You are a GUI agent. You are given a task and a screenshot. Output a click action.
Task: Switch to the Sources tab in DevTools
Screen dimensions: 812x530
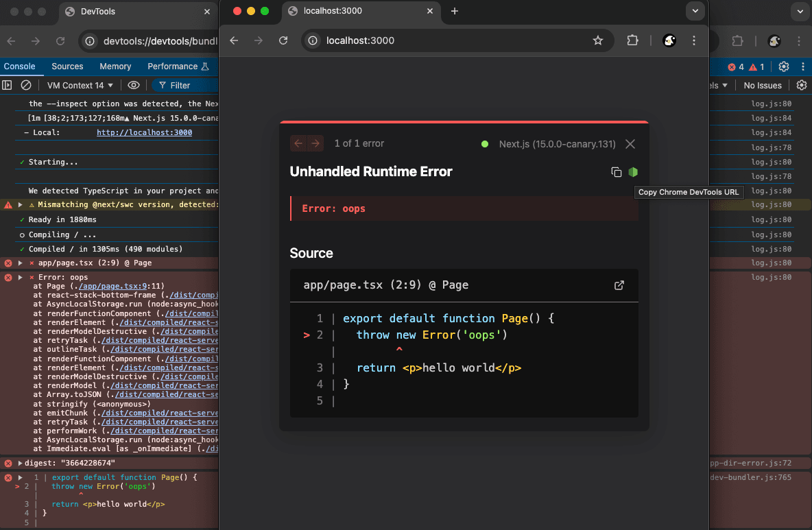click(67, 67)
